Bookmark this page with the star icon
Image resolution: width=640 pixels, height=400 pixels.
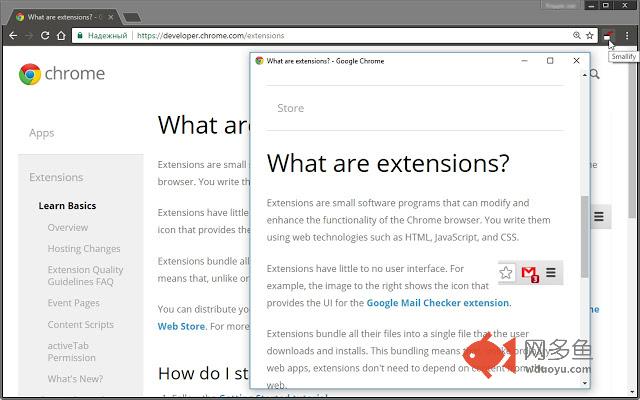(x=589, y=36)
